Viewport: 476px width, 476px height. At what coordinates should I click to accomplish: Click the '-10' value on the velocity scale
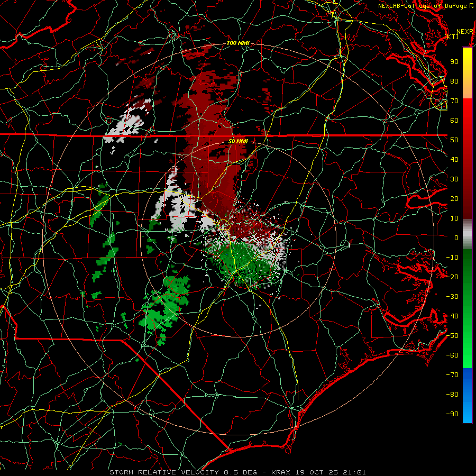[x=452, y=258]
